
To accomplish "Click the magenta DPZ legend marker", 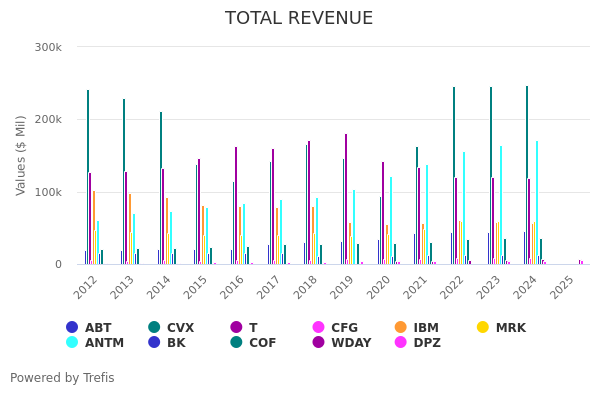I will (x=401, y=343).
